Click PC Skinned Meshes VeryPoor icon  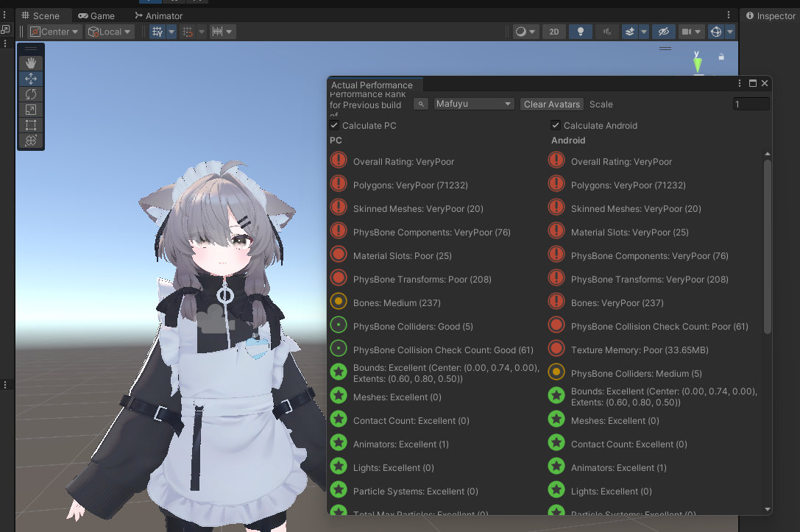coord(339,207)
